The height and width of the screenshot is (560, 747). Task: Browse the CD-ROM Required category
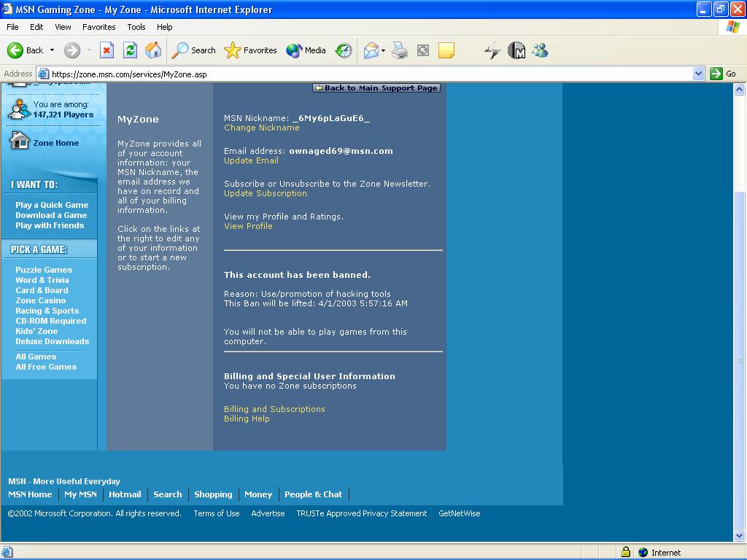tap(51, 321)
